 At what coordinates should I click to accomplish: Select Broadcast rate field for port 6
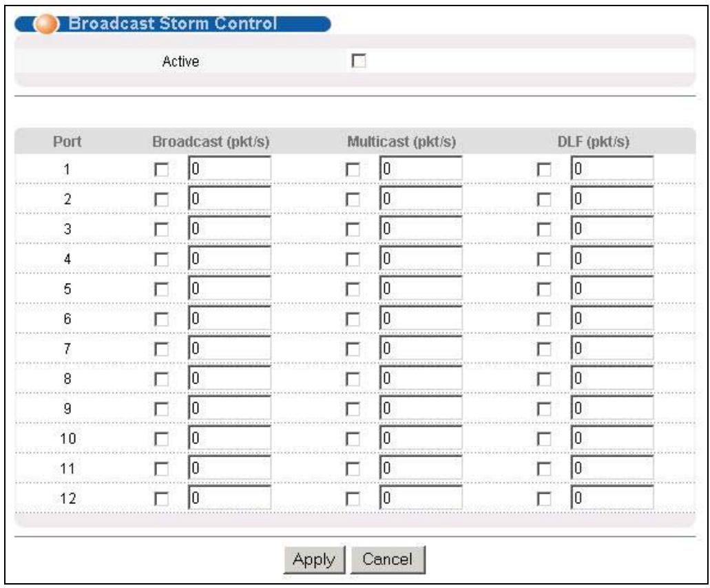[229, 318]
